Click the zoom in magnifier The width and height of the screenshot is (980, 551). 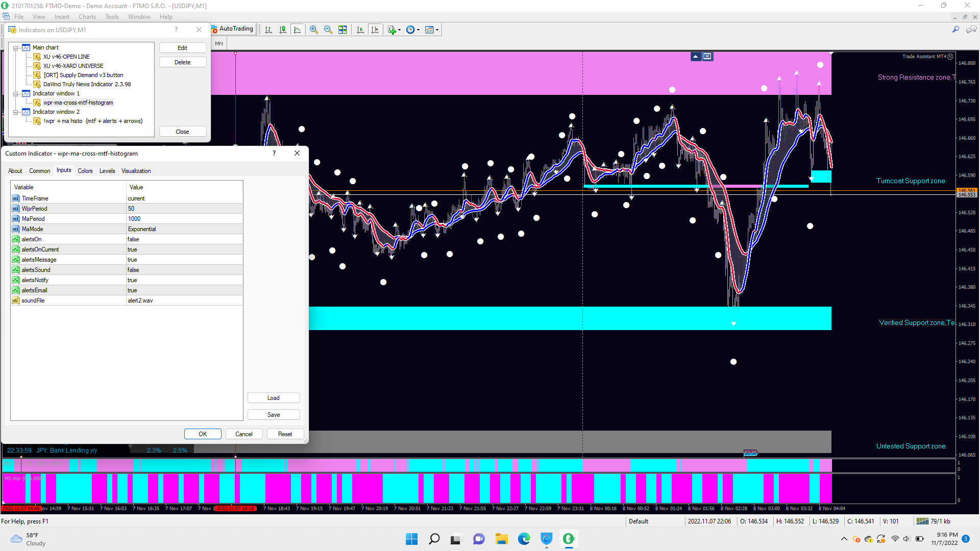[x=314, y=30]
